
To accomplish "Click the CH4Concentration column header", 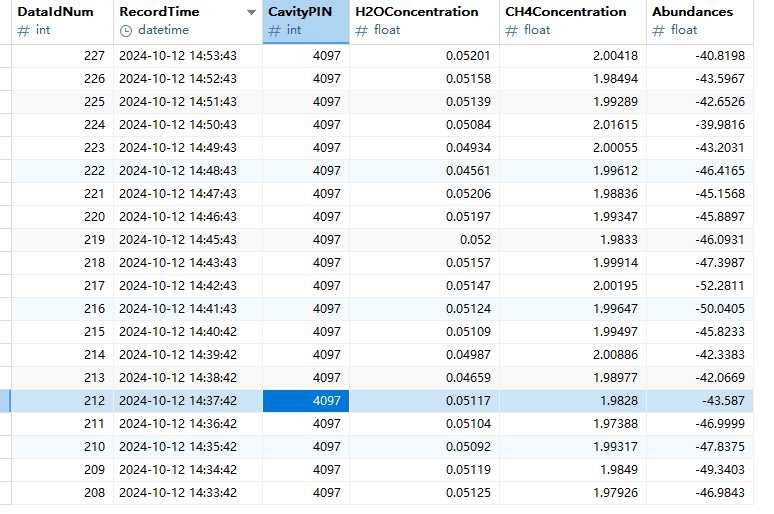I will tap(566, 12).
